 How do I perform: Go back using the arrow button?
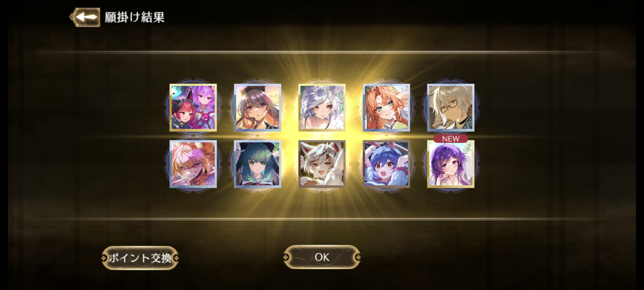pos(85,17)
